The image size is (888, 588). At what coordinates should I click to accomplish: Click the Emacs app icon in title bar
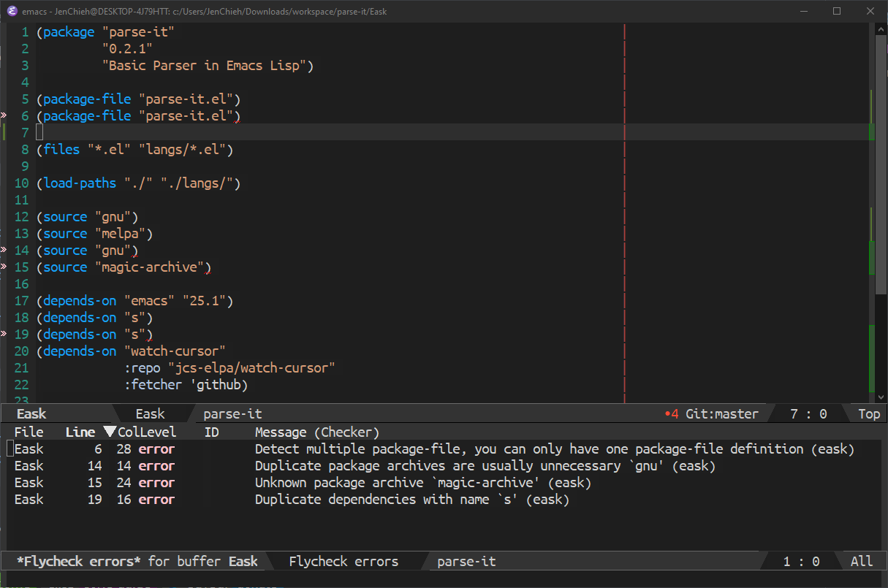tap(12, 11)
